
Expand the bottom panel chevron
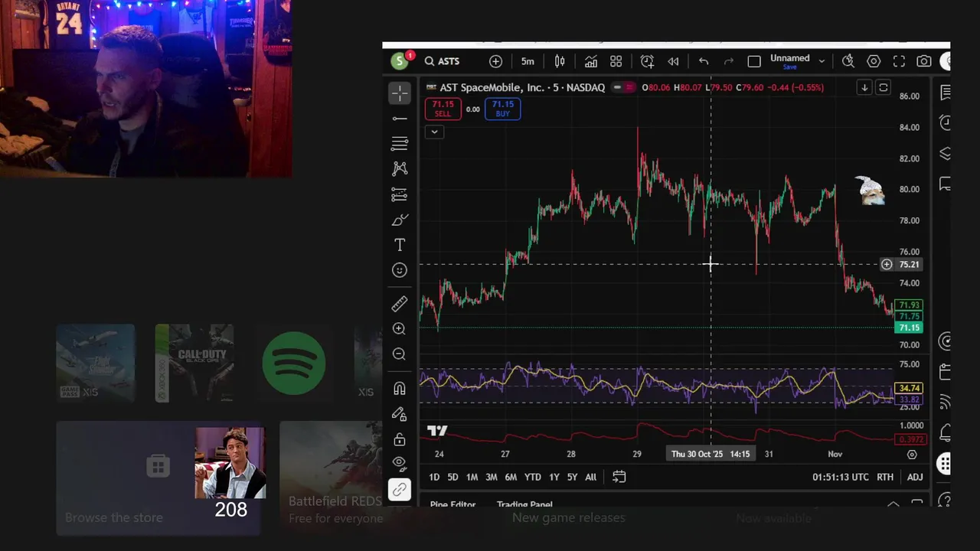(893, 504)
